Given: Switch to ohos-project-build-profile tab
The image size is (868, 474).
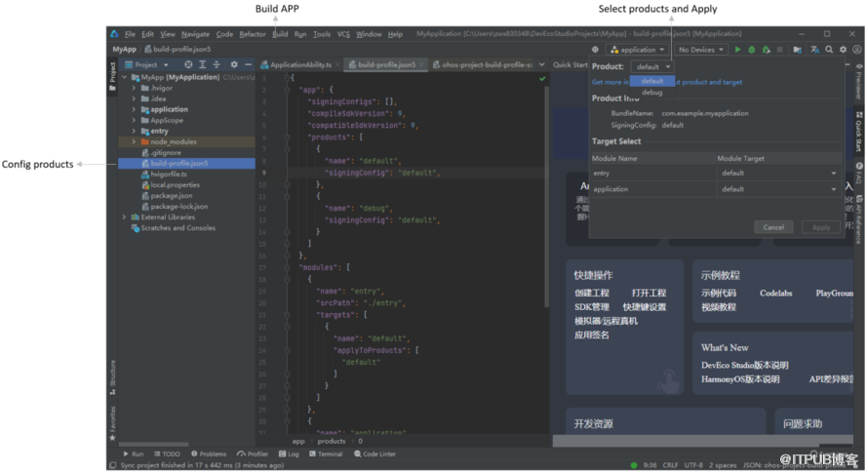Looking at the screenshot, I should tap(482, 64).
